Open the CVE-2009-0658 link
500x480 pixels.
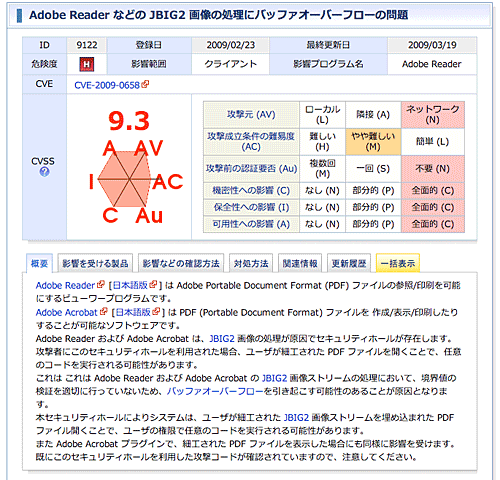107,85
